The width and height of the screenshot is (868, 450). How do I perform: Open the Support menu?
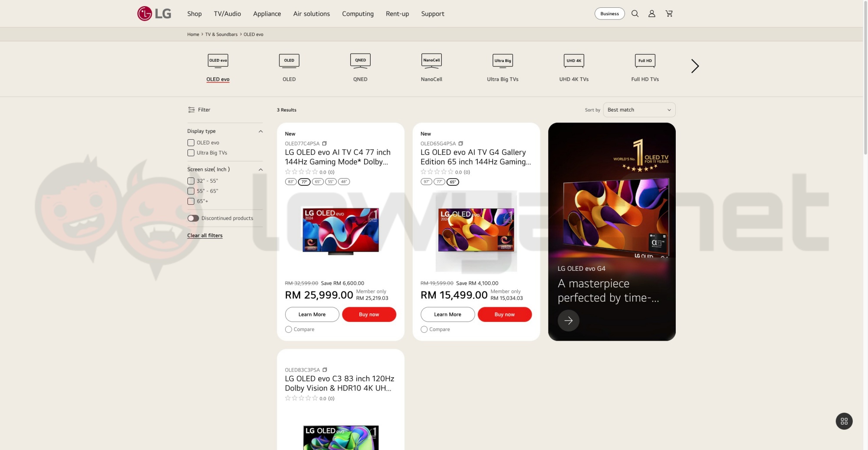[x=433, y=13]
